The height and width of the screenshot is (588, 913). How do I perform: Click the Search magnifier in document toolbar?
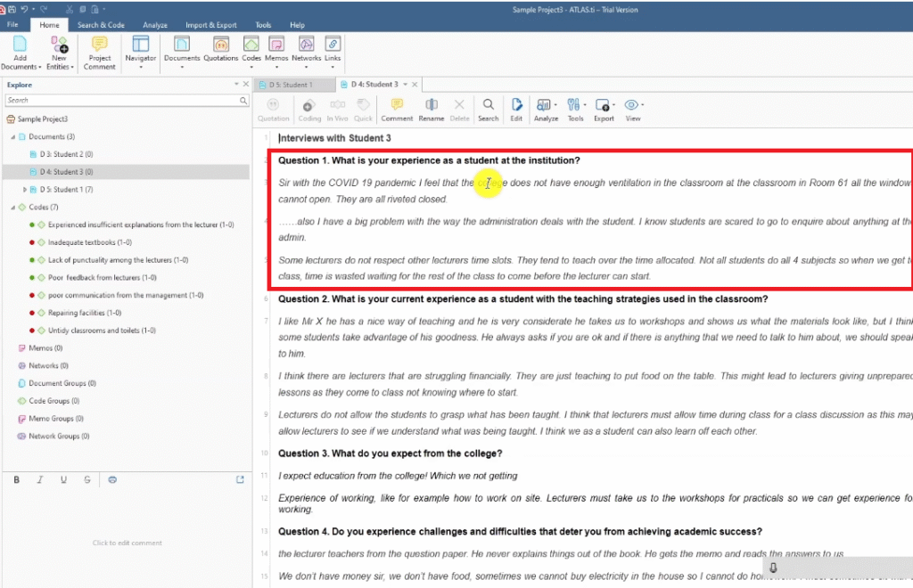(x=488, y=107)
